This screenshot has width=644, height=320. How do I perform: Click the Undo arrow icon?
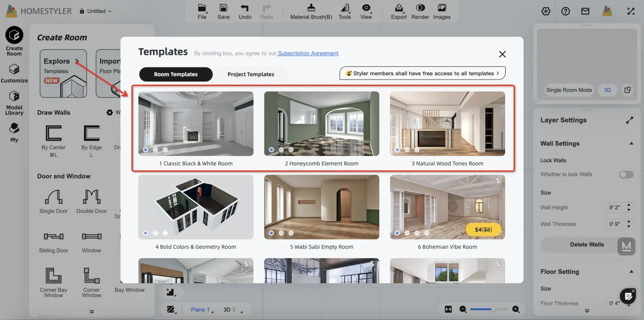click(x=245, y=8)
